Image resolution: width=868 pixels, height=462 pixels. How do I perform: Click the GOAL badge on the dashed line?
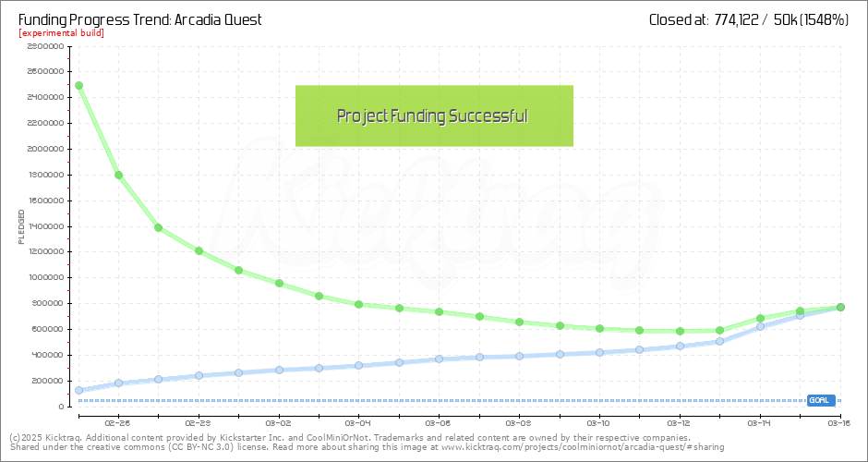tap(820, 400)
